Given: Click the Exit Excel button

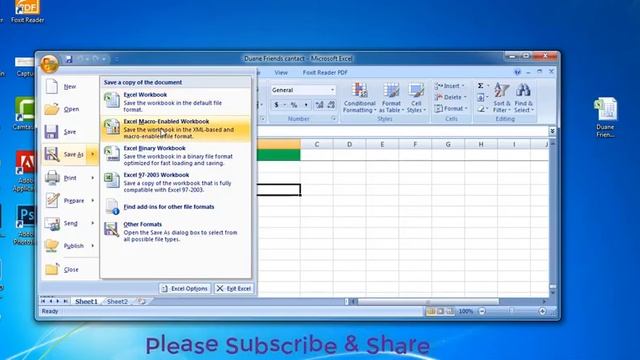Looking at the screenshot, I should coord(234,289).
